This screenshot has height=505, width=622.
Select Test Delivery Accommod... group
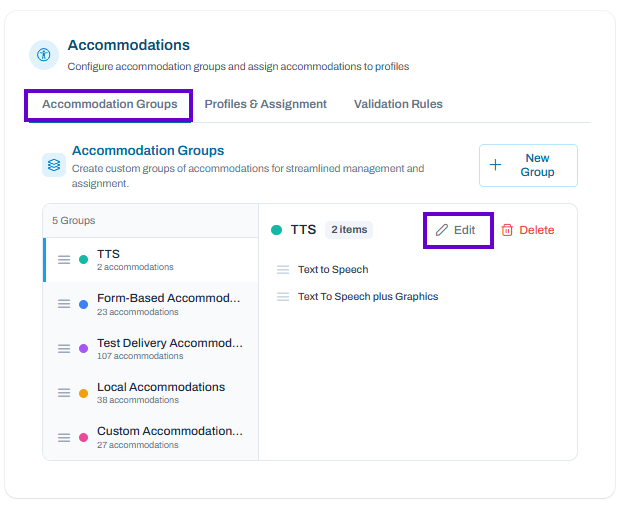click(x=151, y=349)
